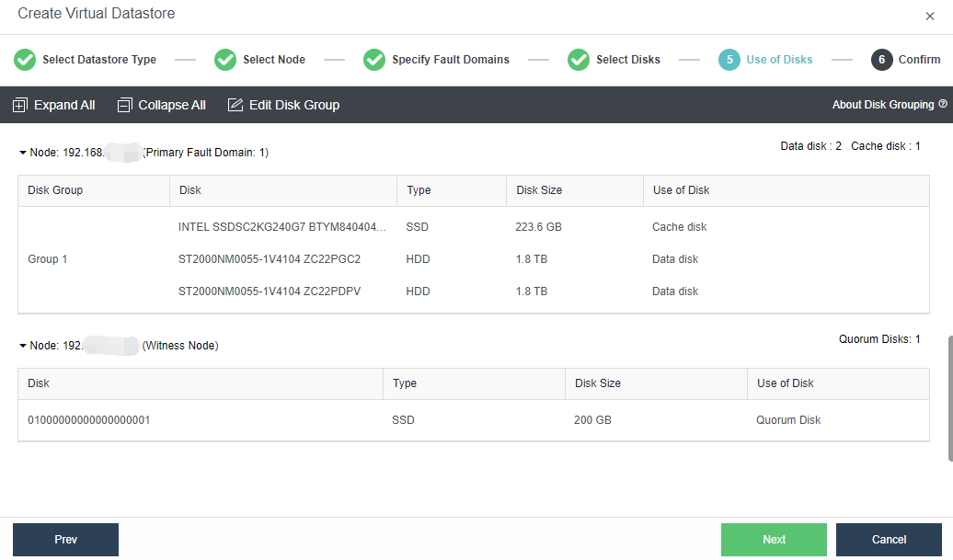Select the Quorum Disk row 0100000000000000001

89,420
